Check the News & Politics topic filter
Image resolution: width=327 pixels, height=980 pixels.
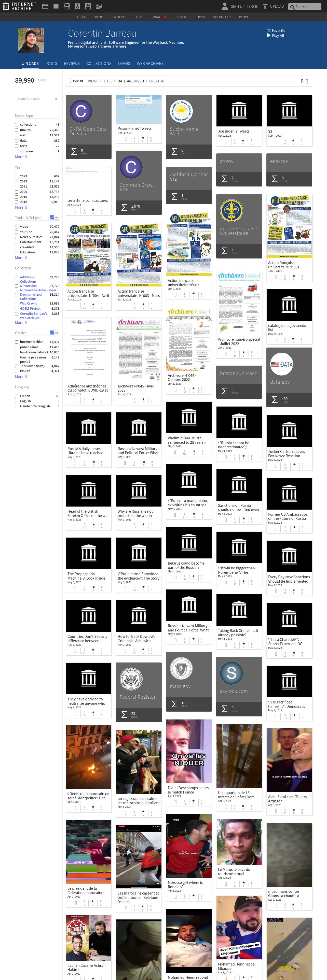coord(17,237)
